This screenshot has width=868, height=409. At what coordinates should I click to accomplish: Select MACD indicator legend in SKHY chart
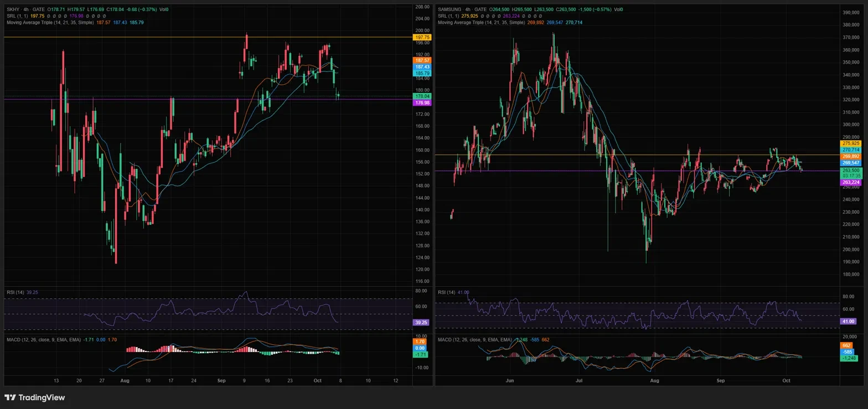tap(43, 339)
